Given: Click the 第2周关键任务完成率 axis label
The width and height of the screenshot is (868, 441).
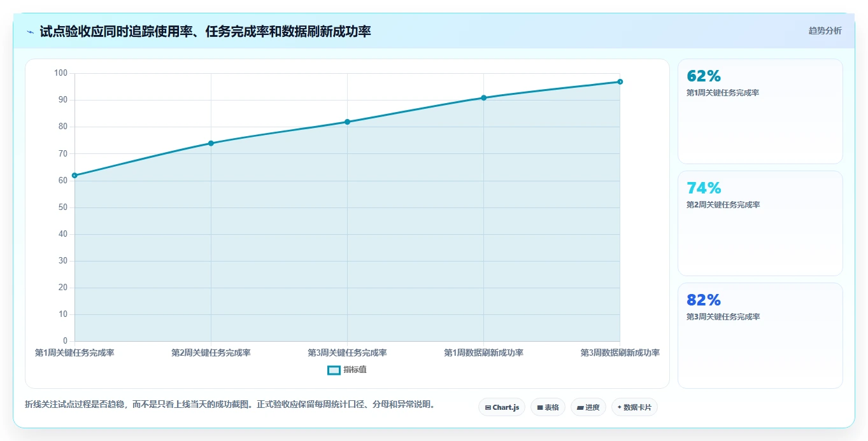Looking at the screenshot, I should pyautogui.click(x=211, y=353).
